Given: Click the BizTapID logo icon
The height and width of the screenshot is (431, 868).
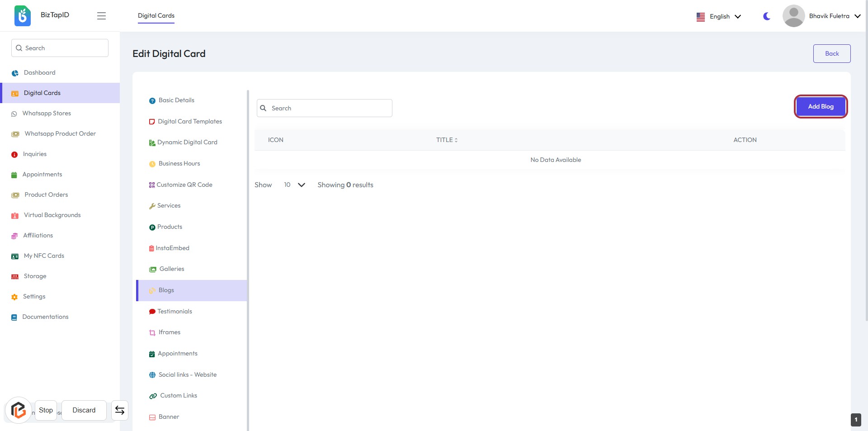Looking at the screenshot, I should click(22, 16).
